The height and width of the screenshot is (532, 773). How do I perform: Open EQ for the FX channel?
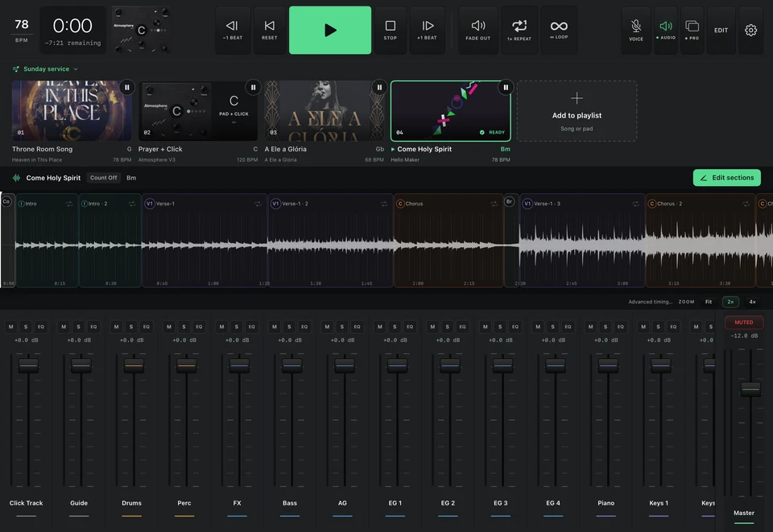pyautogui.click(x=252, y=327)
